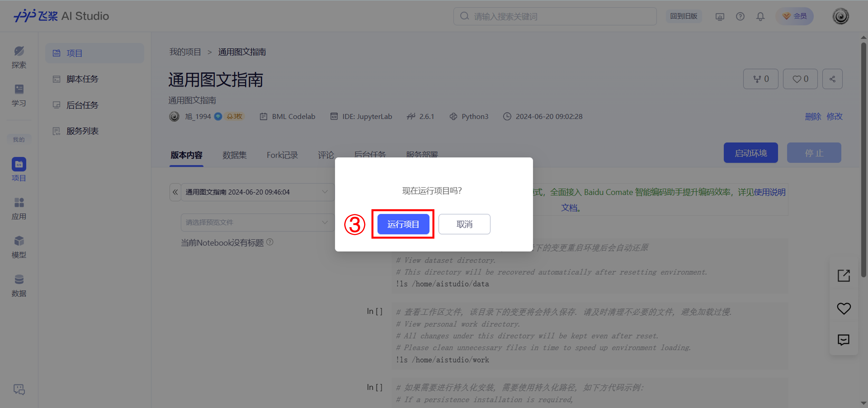
Task: Open the notification bell
Action: (x=760, y=16)
